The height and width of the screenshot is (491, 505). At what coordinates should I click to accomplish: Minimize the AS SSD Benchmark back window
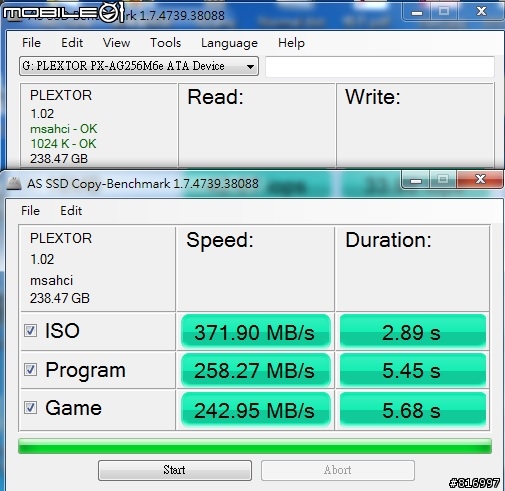417,12
